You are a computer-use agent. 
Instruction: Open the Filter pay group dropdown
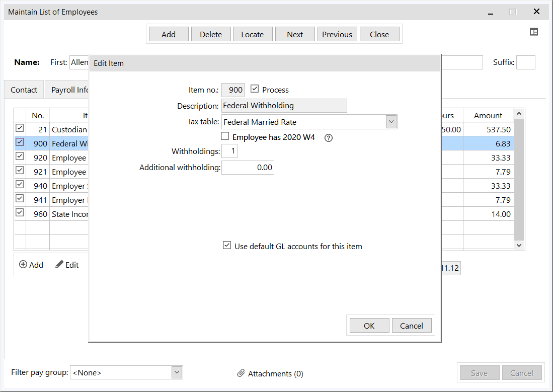point(177,372)
